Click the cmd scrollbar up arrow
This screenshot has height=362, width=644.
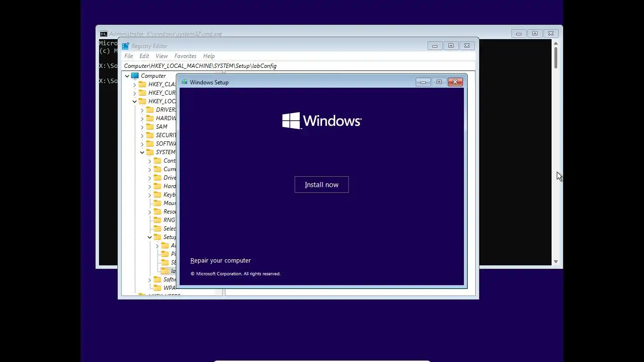coord(556,43)
